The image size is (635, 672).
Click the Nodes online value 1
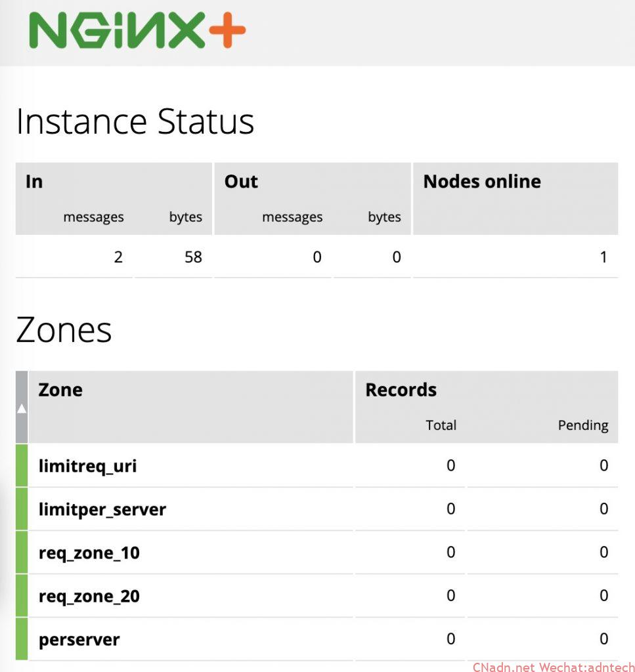coord(603,257)
